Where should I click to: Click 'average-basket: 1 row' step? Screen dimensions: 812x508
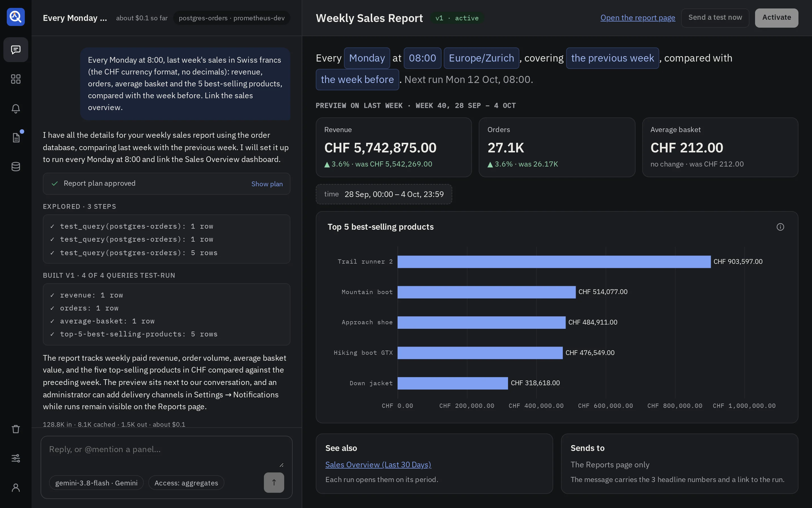tap(107, 321)
